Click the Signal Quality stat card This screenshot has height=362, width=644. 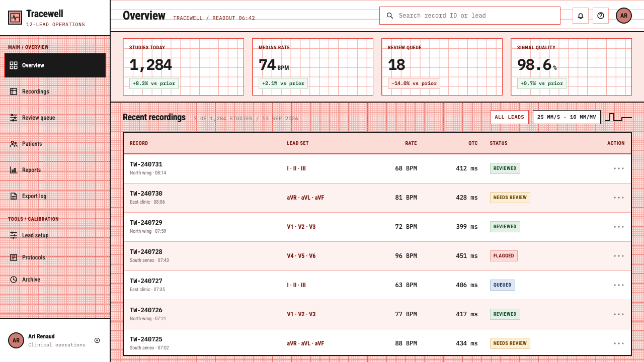click(571, 67)
